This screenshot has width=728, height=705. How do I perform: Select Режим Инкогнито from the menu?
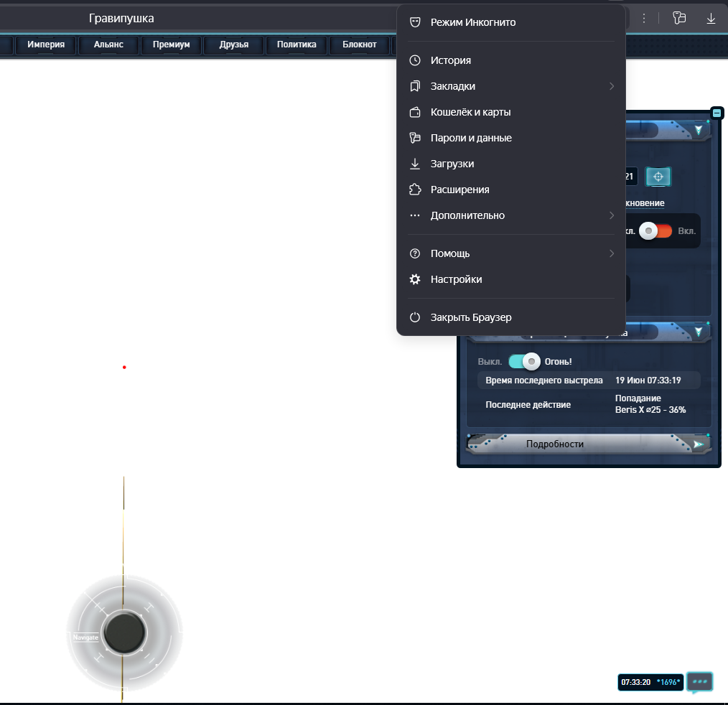(x=472, y=22)
